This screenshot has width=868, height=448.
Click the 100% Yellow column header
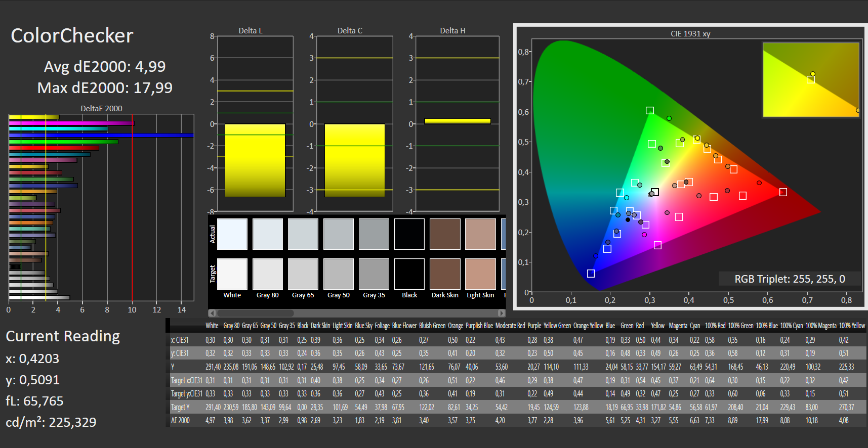coord(852,326)
